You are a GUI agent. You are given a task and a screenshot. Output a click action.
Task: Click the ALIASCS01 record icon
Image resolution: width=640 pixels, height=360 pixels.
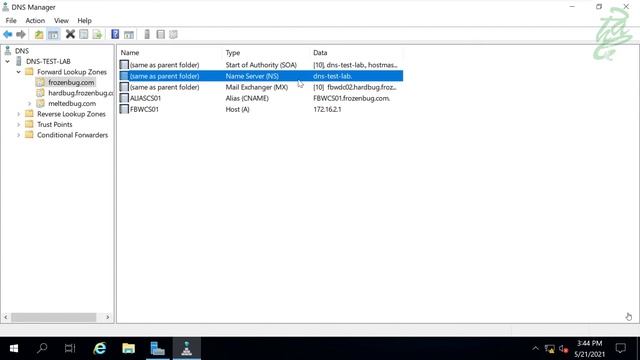pyautogui.click(x=124, y=98)
